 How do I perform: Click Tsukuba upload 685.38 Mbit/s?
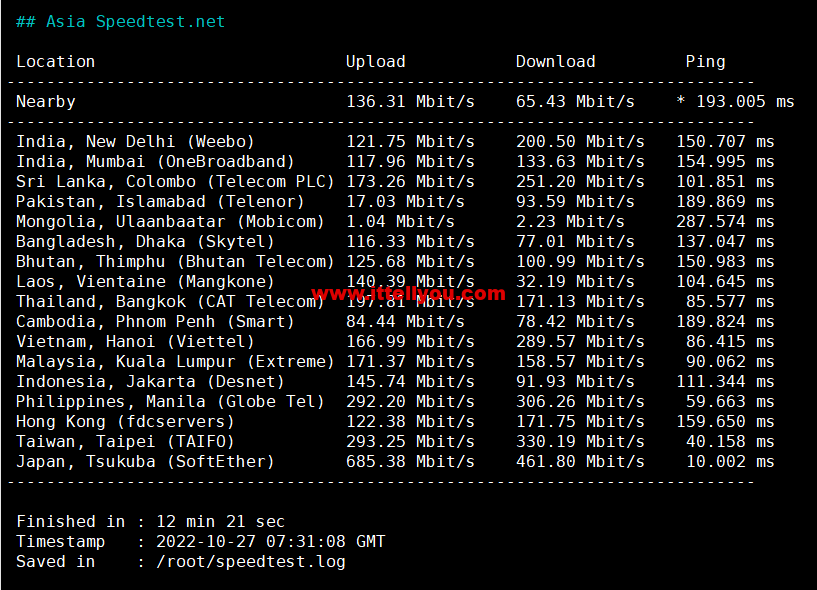tap(411, 462)
